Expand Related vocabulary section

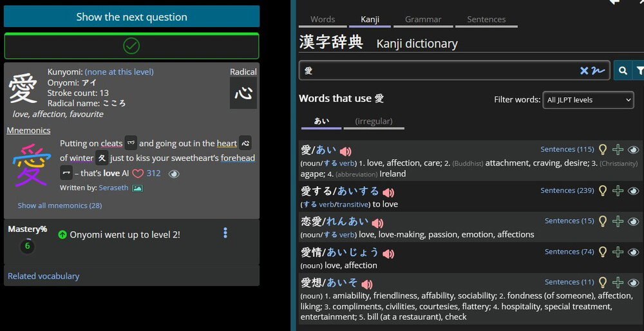pos(43,276)
